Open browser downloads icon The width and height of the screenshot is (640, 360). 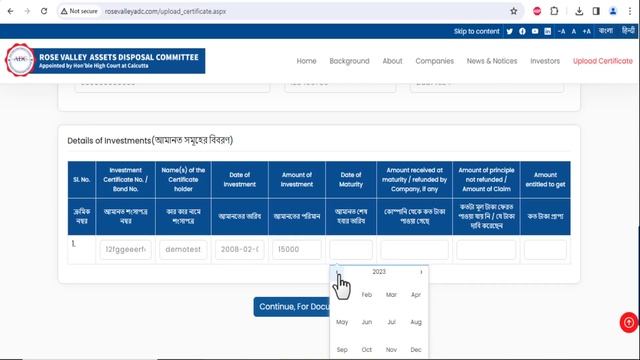(x=579, y=11)
